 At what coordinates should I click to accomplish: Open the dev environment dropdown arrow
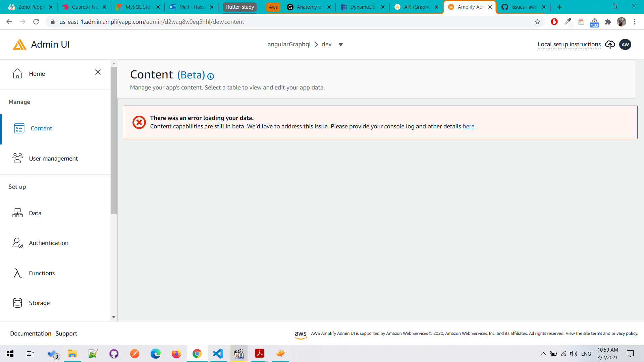(x=341, y=44)
